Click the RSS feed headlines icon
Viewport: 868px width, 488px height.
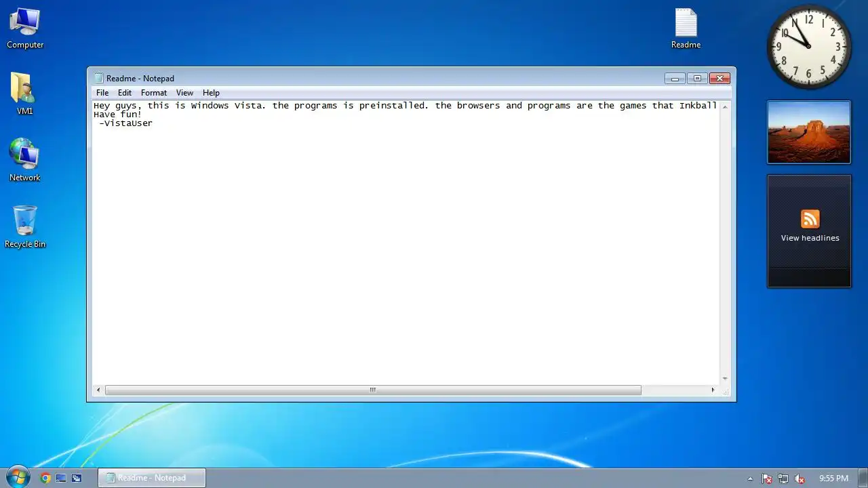tap(810, 219)
